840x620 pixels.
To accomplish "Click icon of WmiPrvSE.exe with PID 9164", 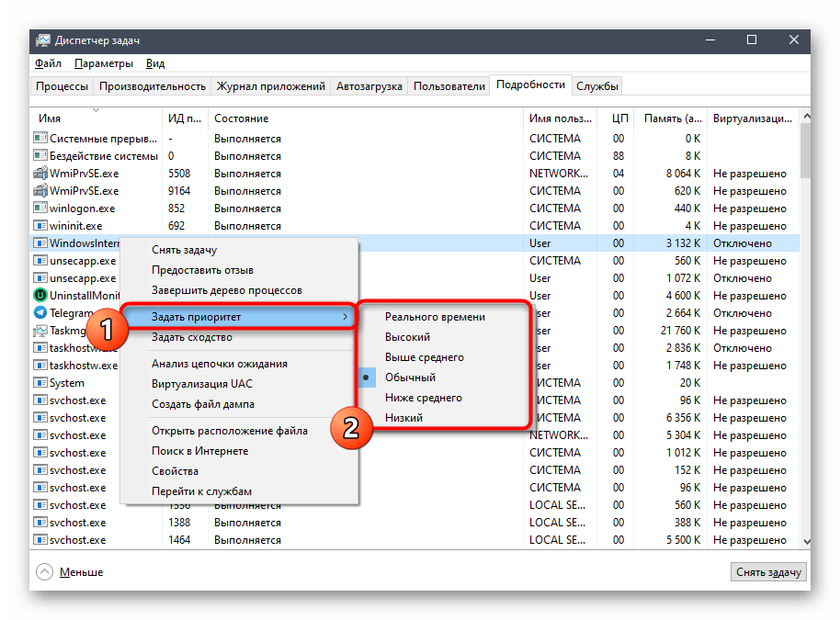I will pyautogui.click(x=40, y=191).
